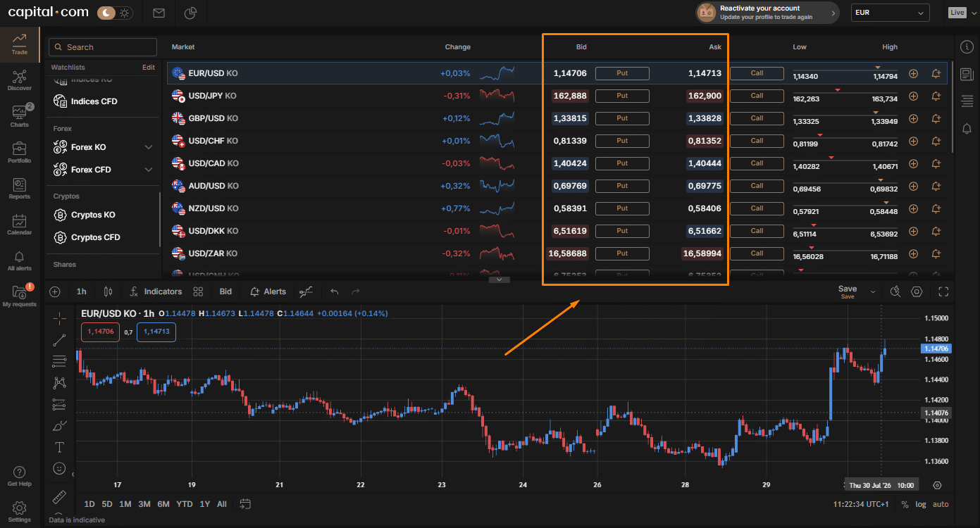Image resolution: width=980 pixels, height=528 pixels.
Task: Open the Indicators menu
Action: pyautogui.click(x=156, y=291)
